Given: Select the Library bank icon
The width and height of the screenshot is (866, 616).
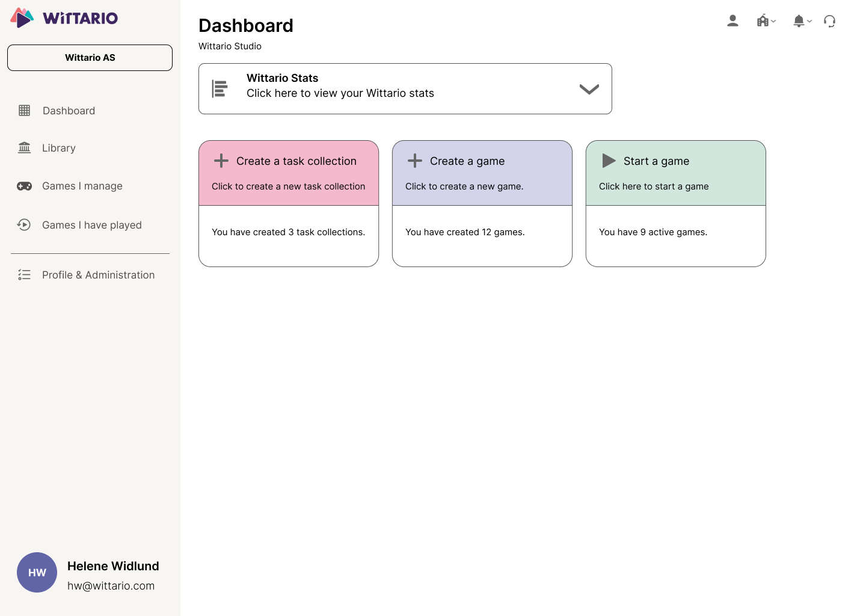Looking at the screenshot, I should click(x=24, y=148).
